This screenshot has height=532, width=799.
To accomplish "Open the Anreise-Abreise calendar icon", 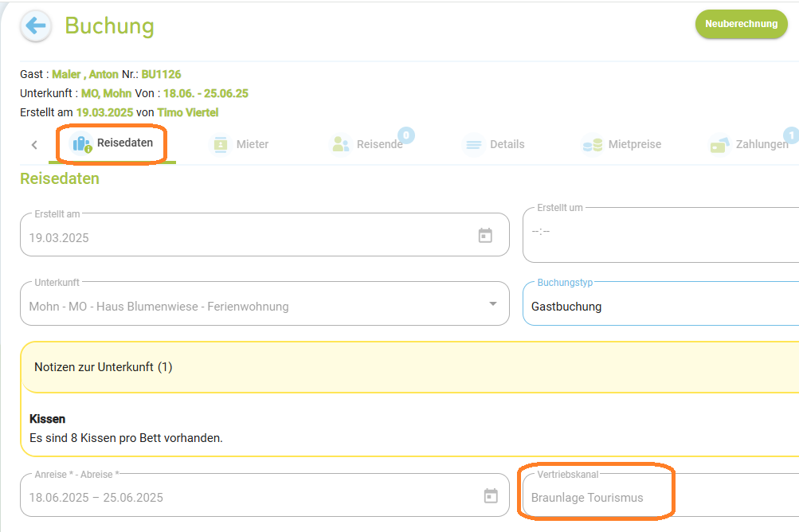I will (x=491, y=496).
